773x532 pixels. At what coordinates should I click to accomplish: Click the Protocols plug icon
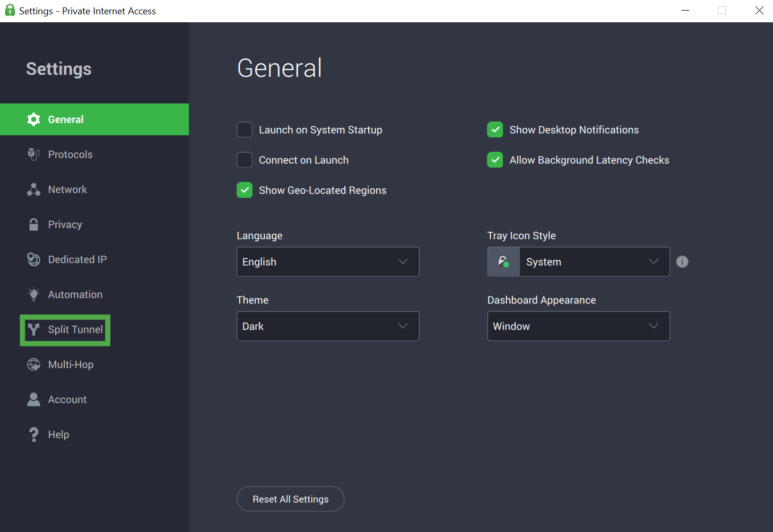click(x=33, y=154)
